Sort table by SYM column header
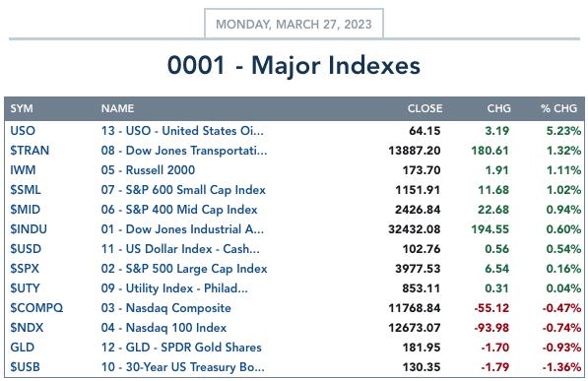The image size is (588, 381). pos(22,108)
